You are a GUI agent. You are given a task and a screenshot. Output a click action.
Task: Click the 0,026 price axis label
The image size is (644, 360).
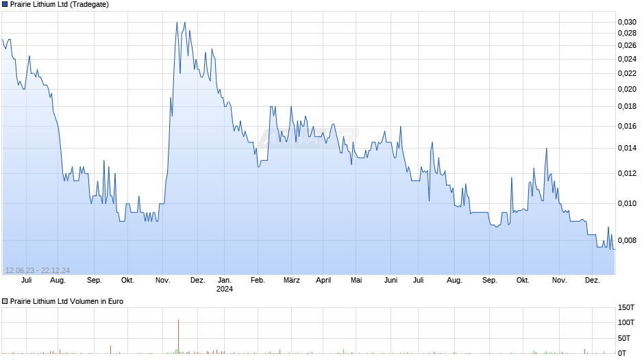pyautogui.click(x=627, y=46)
